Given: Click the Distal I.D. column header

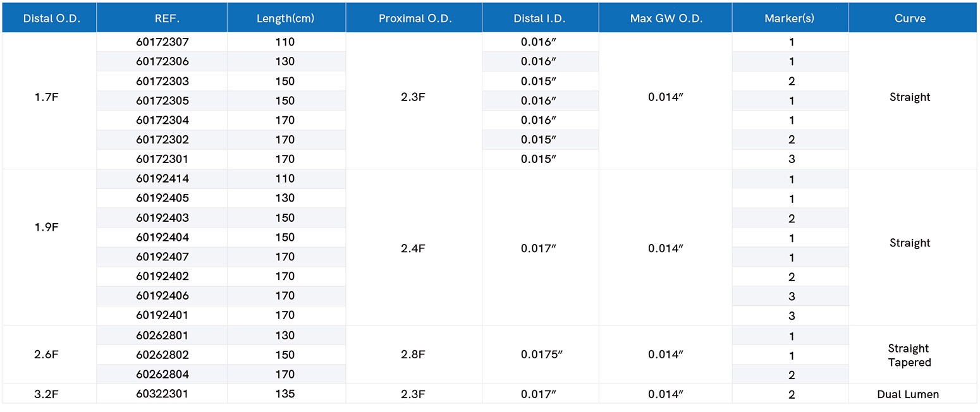Looking at the screenshot, I should tap(541, 18).
